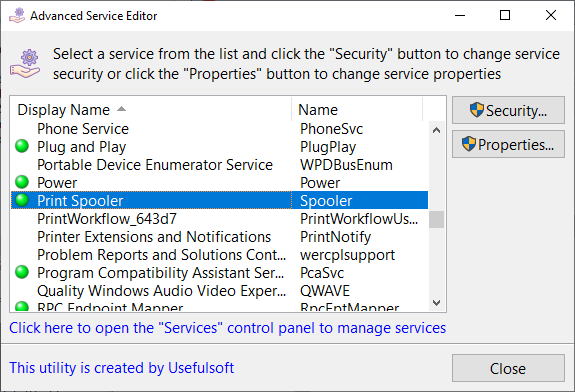Open the Services control panel link
Screen dimensions: 575x392
pyautogui.click(x=227, y=328)
